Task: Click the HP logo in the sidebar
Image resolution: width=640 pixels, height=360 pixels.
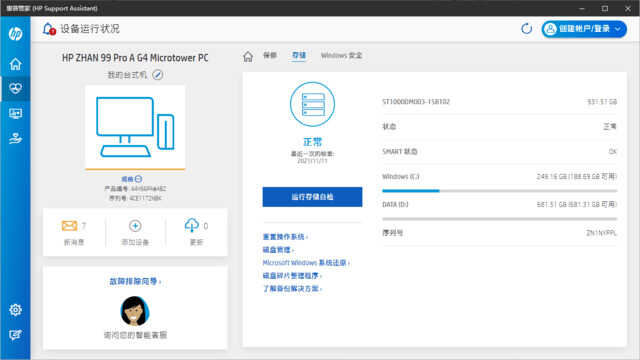Action: [x=16, y=33]
